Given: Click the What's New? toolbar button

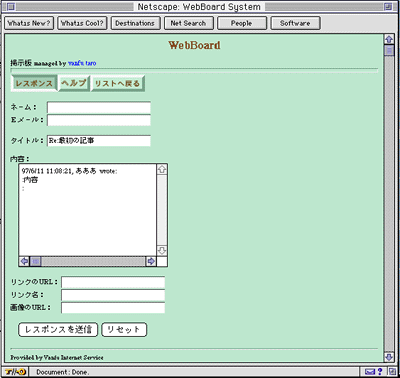Looking at the screenshot, I should tap(29, 23).
